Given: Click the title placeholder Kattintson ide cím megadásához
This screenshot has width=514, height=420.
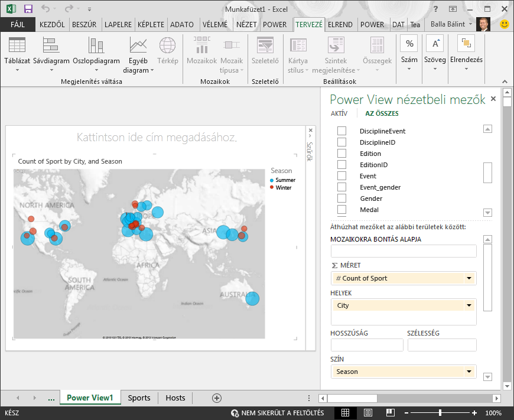Looking at the screenshot, I should (x=157, y=137).
